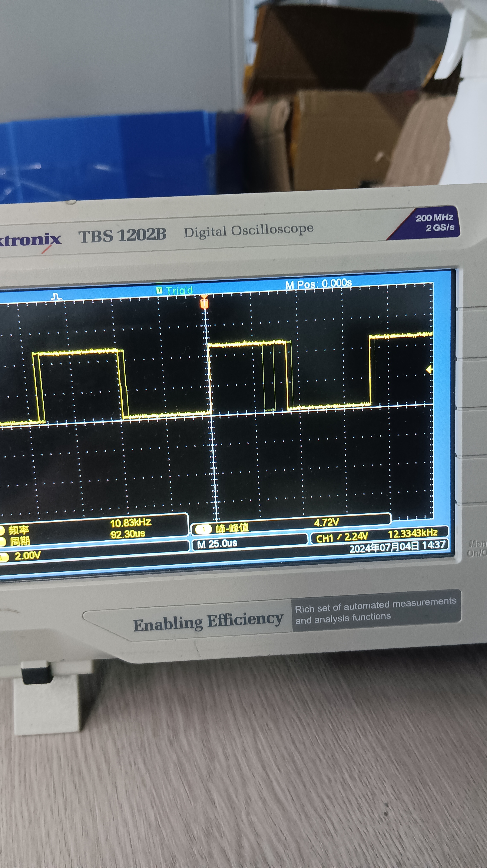The width and height of the screenshot is (487, 868).
Task: Click the date and time 2024年07月04日 14:37
Action: [397, 547]
